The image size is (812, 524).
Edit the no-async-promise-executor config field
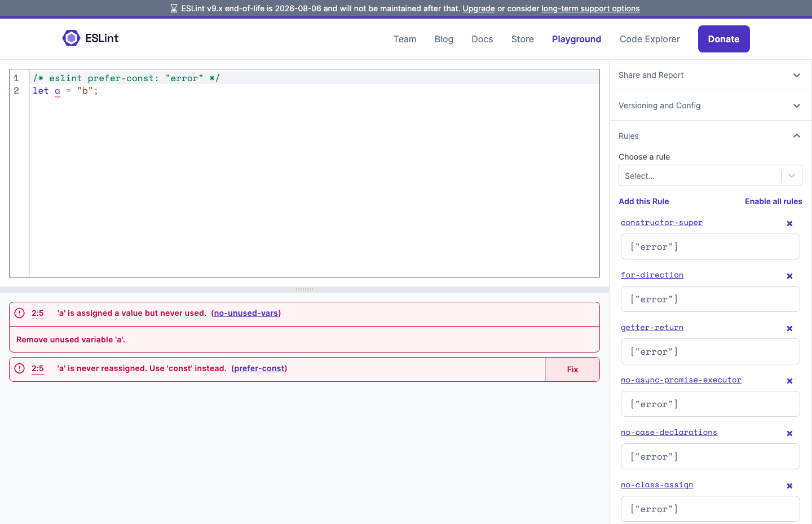coord(710,404)
